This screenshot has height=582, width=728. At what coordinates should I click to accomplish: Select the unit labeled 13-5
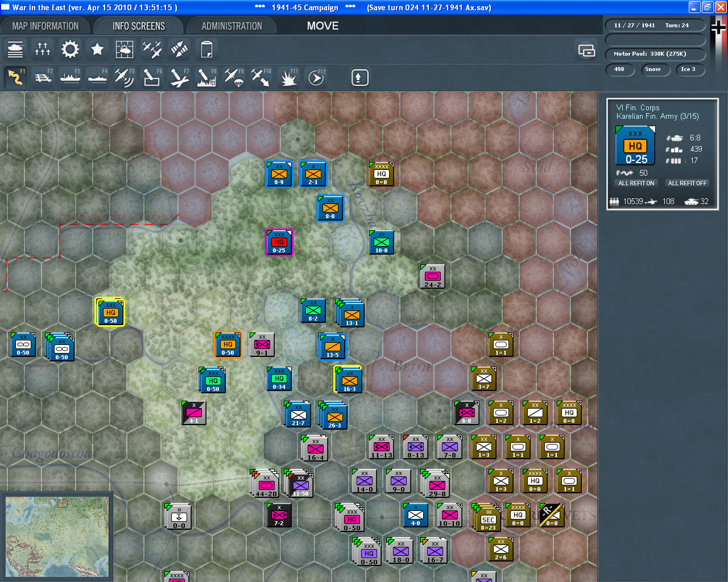click(333, 346)
